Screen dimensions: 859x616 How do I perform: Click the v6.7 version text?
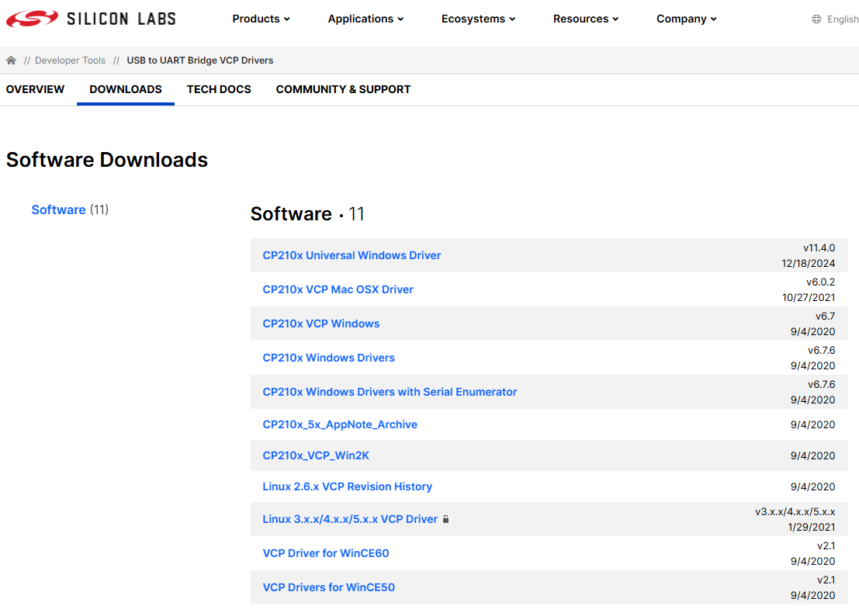tap(825, 316)
